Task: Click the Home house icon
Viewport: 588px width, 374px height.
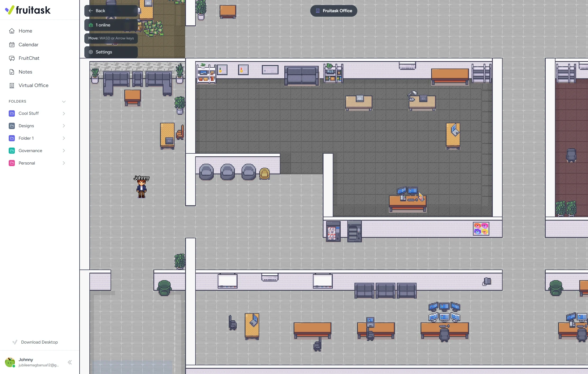Action: [12, 31]
